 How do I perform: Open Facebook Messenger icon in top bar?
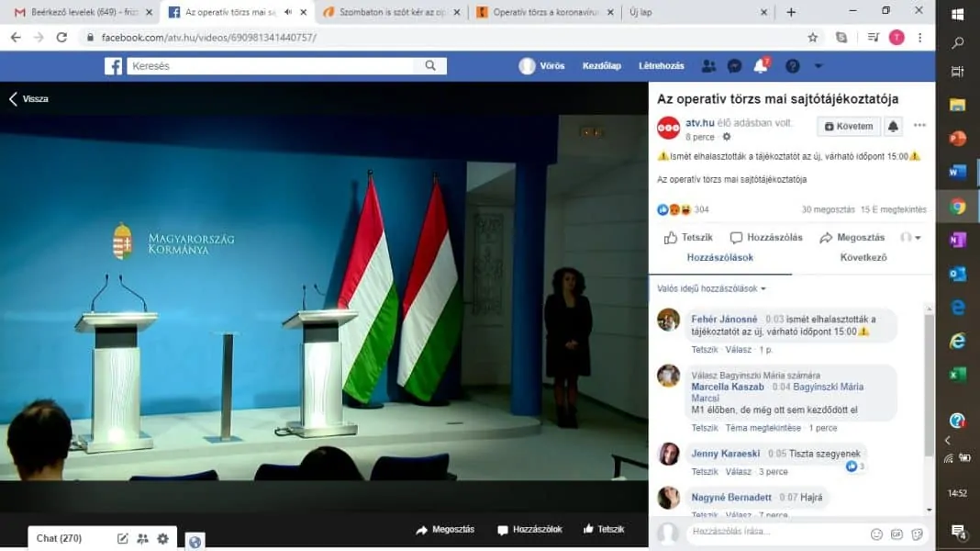[734, 66]
